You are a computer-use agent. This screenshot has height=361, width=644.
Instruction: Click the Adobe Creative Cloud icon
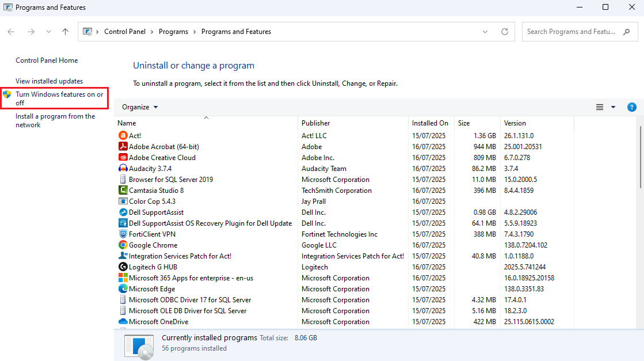point(123,157)
